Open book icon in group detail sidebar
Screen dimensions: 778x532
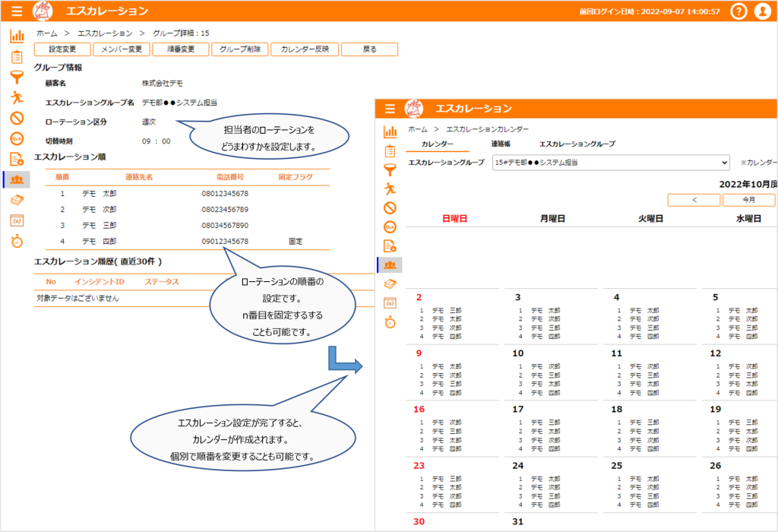point(17,200)
